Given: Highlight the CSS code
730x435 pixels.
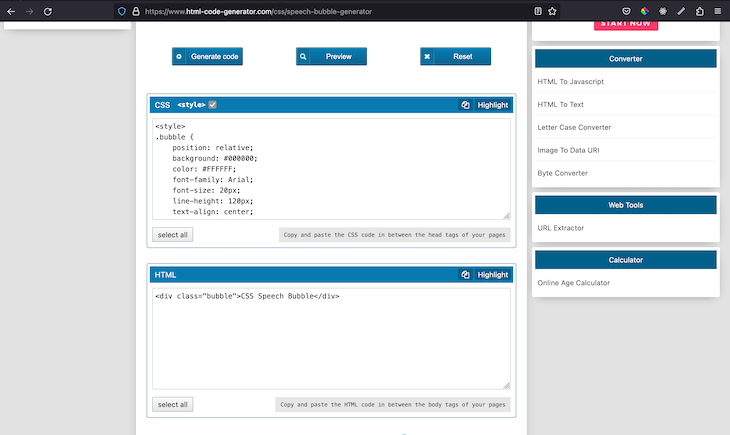Looking at the screenshot, I should [x=492, y=105].
